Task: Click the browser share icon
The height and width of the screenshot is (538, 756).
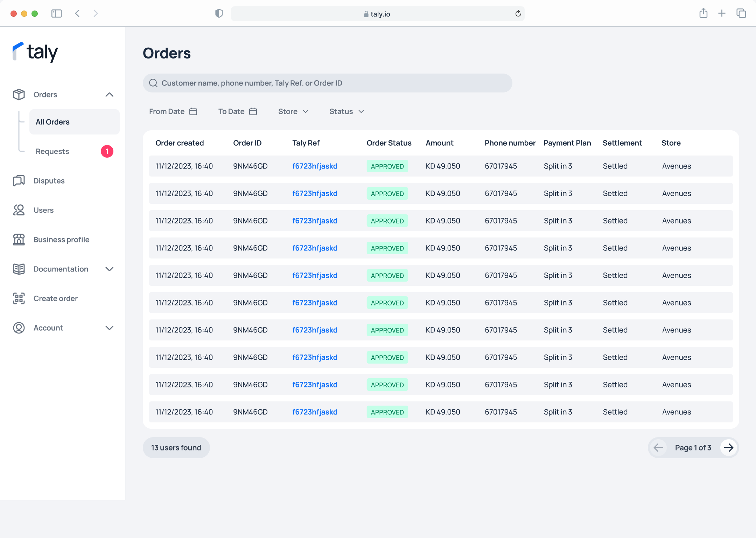Action: click(703, 14)
